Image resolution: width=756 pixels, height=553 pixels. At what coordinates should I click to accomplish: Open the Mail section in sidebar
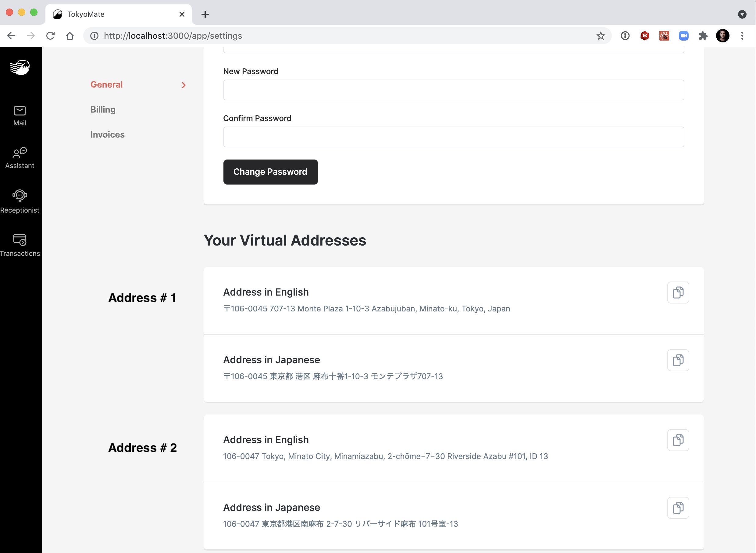pyautogui.click(x=20, y=116)
